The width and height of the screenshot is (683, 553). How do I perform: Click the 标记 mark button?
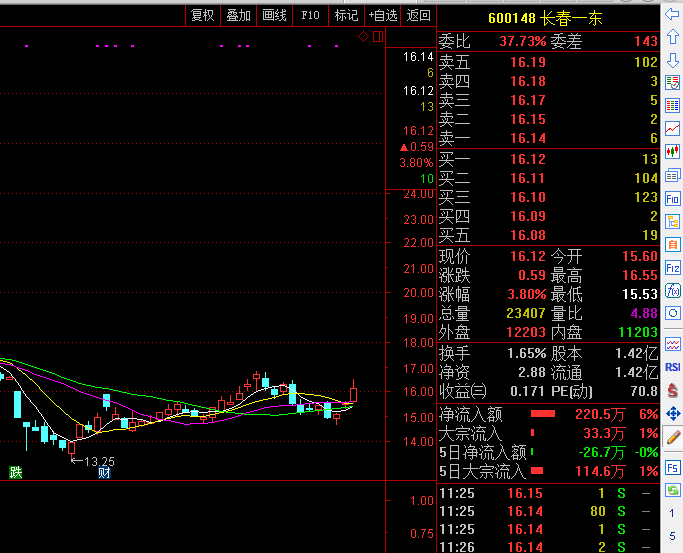[346, 16]
